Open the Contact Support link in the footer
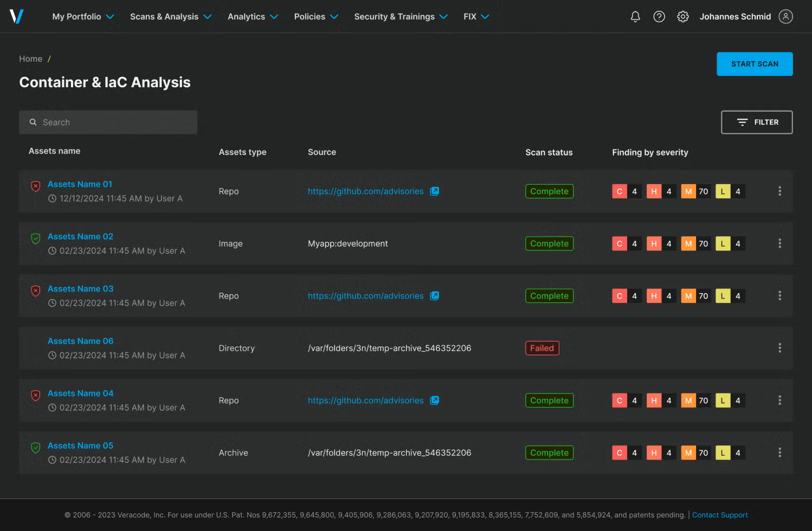 (x=720, y=515)
